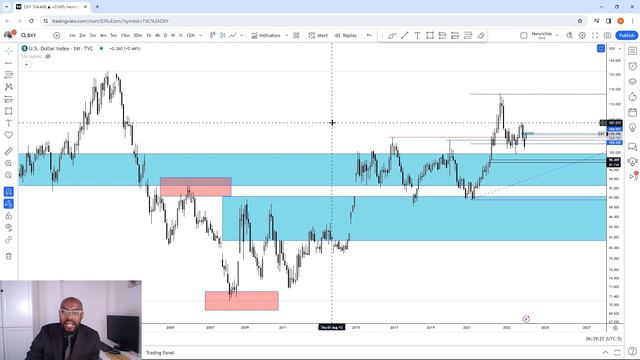Open the chat panel icon
Screen dimensions: 640x360
point(632,147)
